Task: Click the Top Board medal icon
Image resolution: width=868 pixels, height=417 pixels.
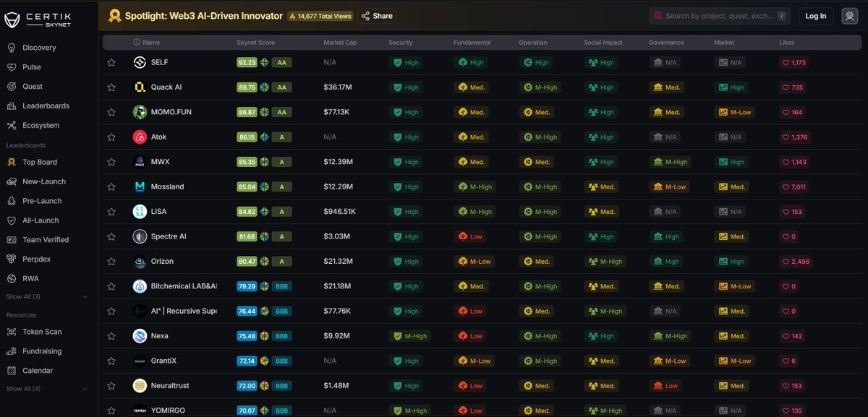Action: point(11,163)
